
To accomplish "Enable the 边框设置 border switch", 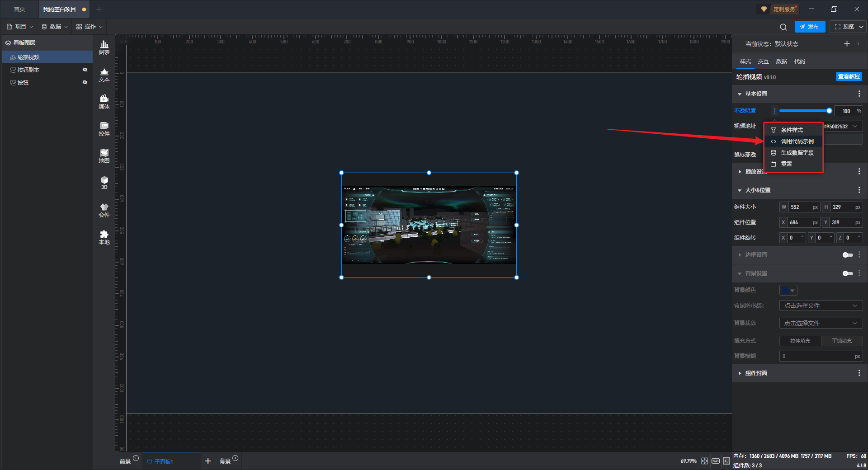I will [x=847, y=255].
